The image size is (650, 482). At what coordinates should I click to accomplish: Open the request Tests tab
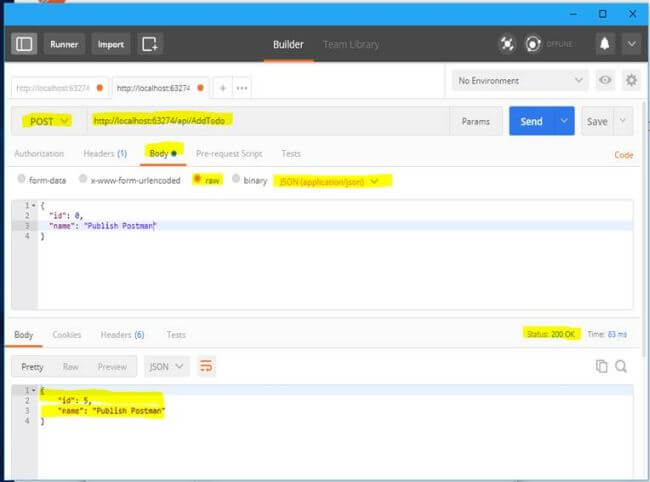[x=291, y=154]
